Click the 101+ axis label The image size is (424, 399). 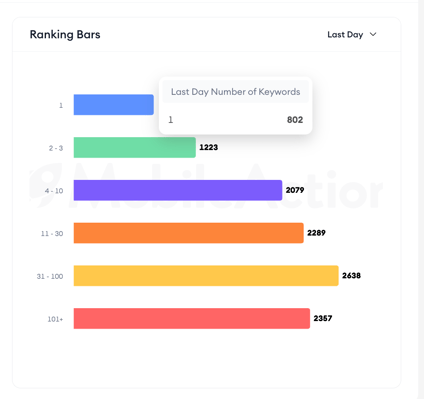click(x=55, y=319)
